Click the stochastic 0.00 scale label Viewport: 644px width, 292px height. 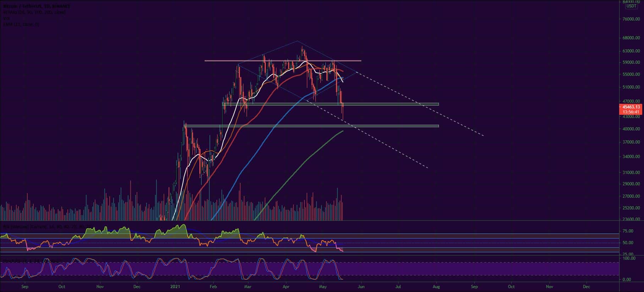tap(627, 280)
